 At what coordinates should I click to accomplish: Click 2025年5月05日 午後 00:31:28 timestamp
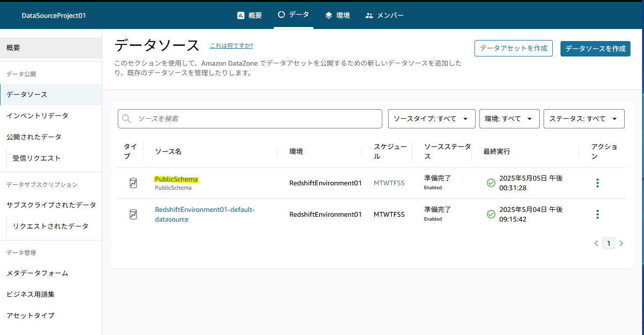(x=531, y=183)
